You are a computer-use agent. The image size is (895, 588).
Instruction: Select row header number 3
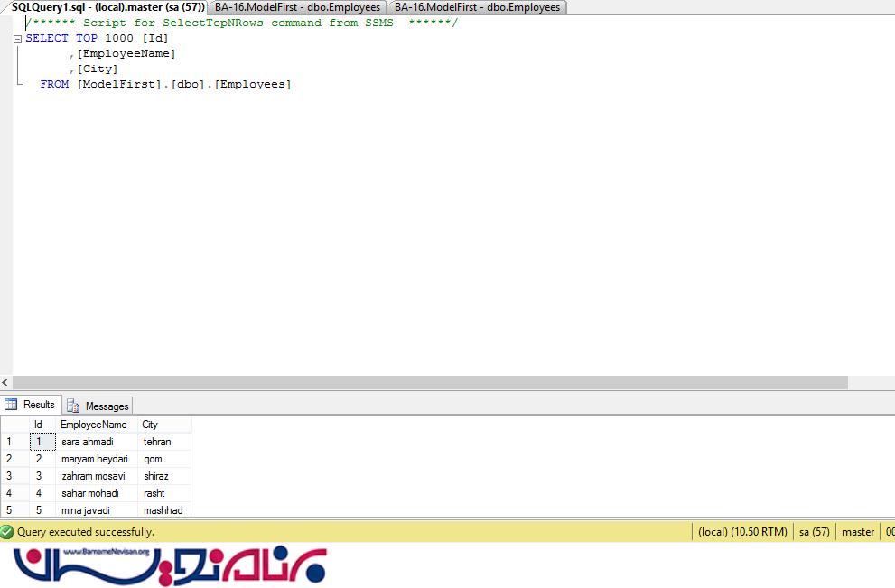(10, 476)
